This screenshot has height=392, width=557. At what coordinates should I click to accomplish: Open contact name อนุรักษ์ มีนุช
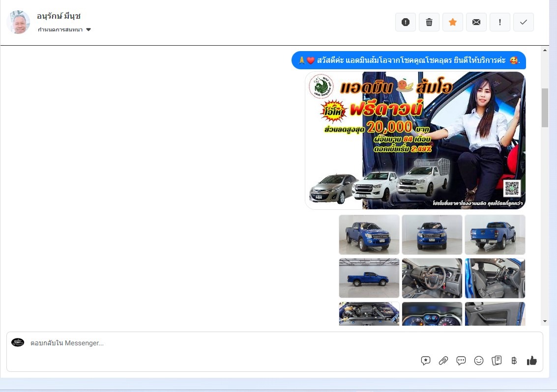tap(59, 16)
